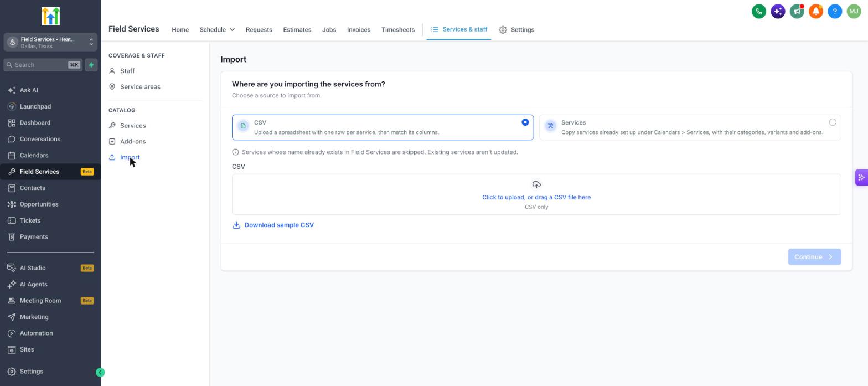This screenshot has width=868, height=386.
Task: Open Meeting Room in sidebar
Action: [x=50, y=301]
